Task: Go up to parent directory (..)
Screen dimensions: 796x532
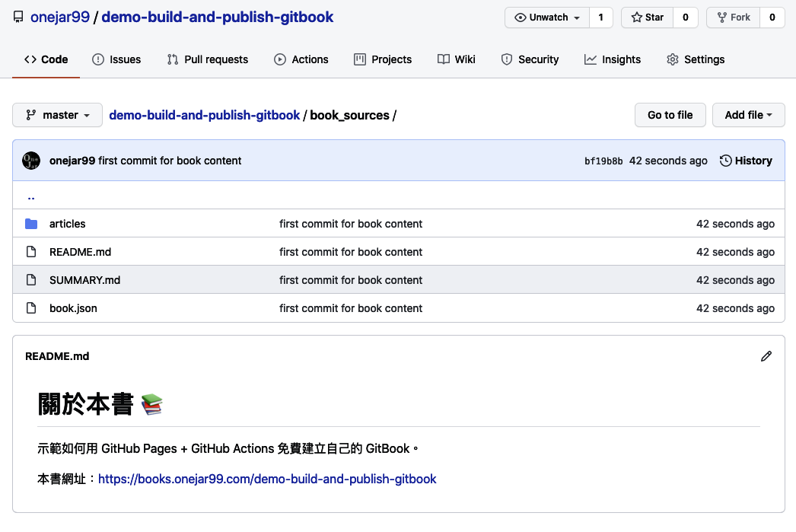Action: [31, 197]
